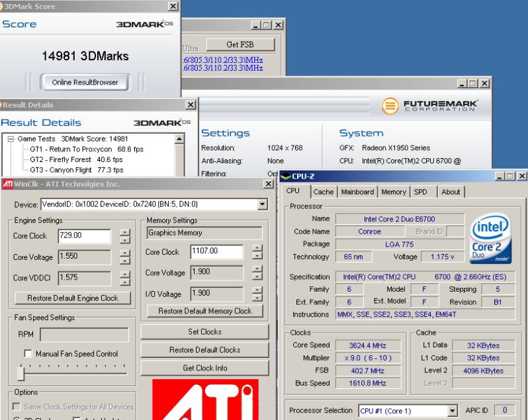Raise the Engine Core Voltage stepper

(125, 253)
